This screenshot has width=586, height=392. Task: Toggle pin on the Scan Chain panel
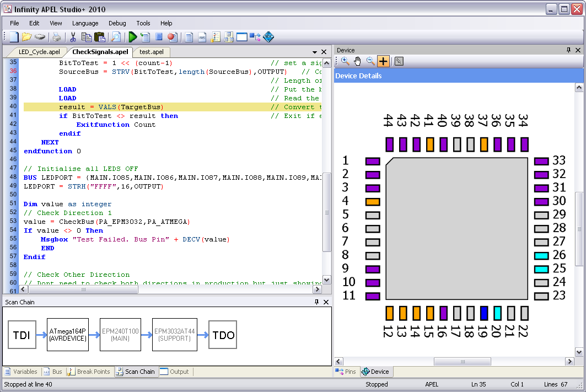[x=316, y=302]
